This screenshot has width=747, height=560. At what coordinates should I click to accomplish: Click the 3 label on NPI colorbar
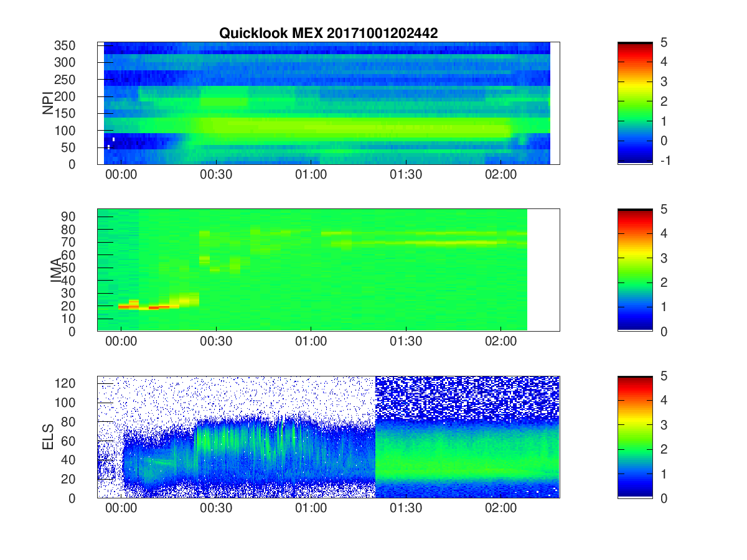664,82
